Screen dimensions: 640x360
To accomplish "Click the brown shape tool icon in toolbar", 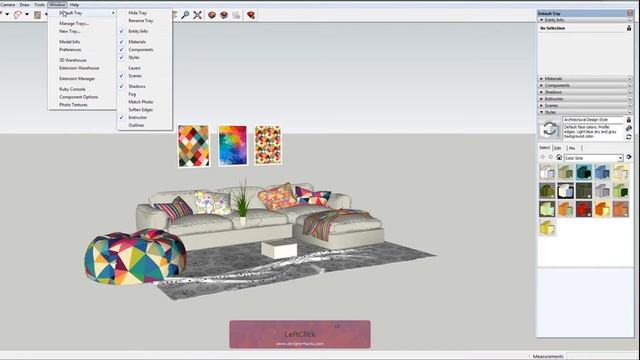I will (38, 15).
